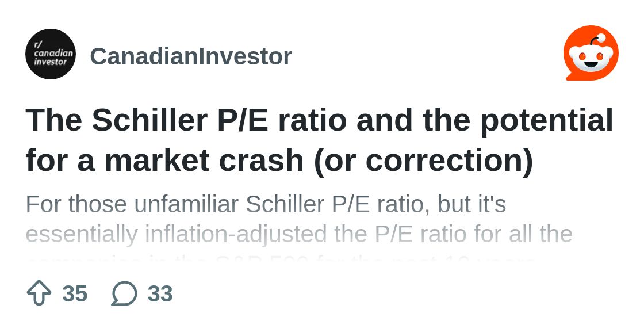Click the upvote count 35
Screen dimensions: 644x336
point(75,293)
